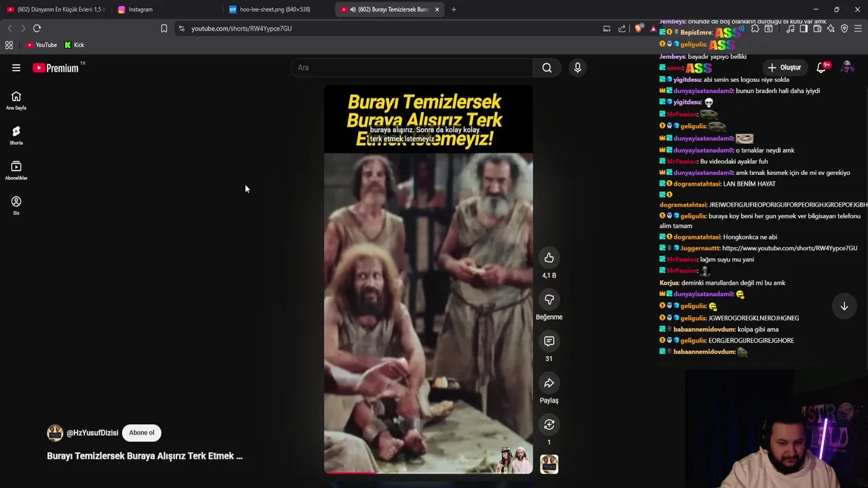This screenshot has height=488, width=868.
Task: Open the remix button of the short
Action: pos(549,424)
